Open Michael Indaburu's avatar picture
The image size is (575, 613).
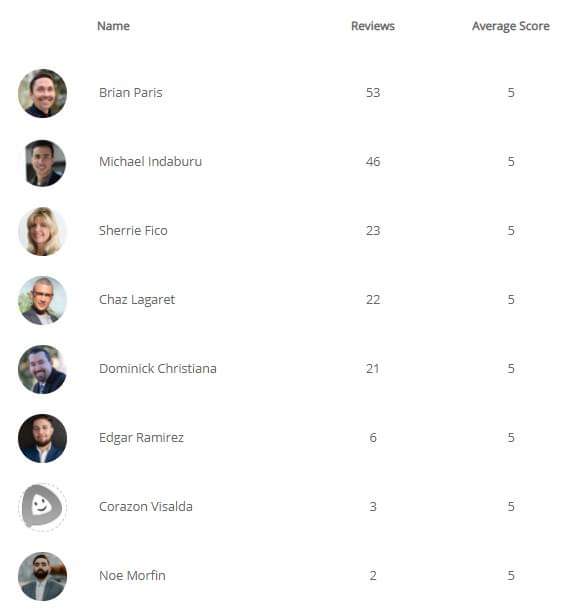tap(43, 163)
